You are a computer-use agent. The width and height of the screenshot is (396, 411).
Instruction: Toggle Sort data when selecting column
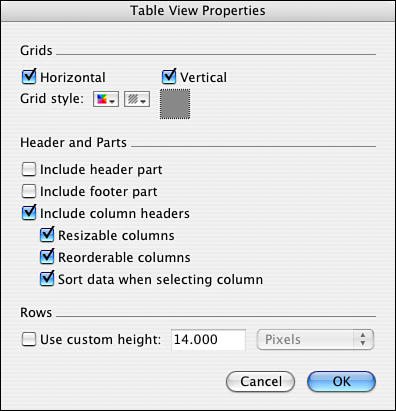click(x=47, y=279)
